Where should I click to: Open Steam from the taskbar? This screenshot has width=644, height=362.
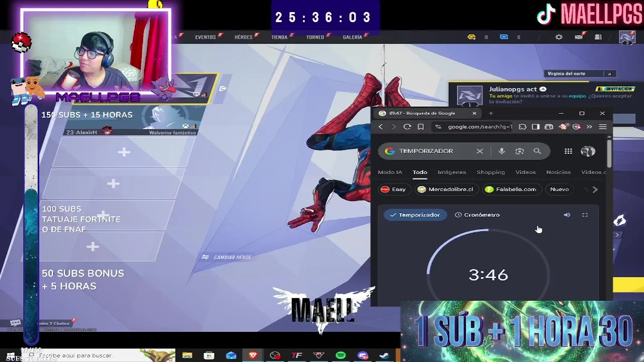(384, 355)
